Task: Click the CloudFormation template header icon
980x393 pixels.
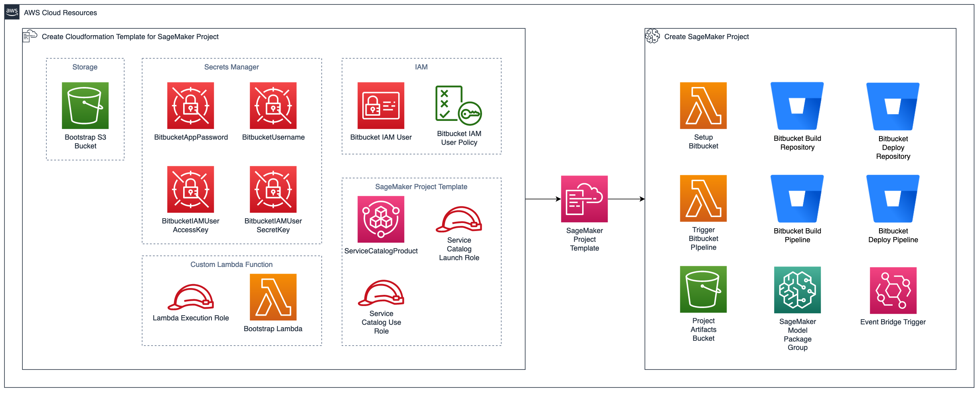Action: (30, 36)
